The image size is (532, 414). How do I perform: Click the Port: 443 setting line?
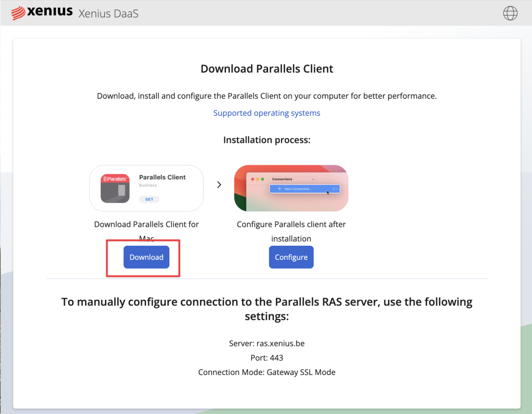coord(267,358)
